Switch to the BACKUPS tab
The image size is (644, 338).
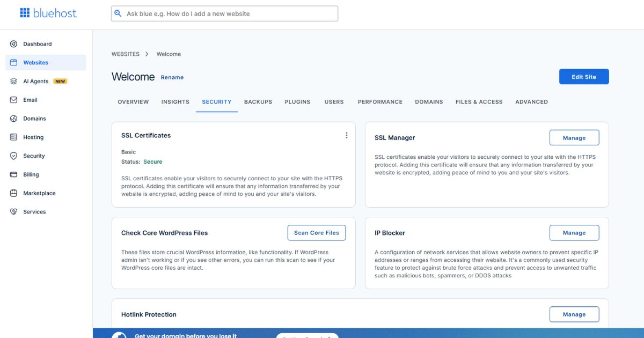click(258, 102)
